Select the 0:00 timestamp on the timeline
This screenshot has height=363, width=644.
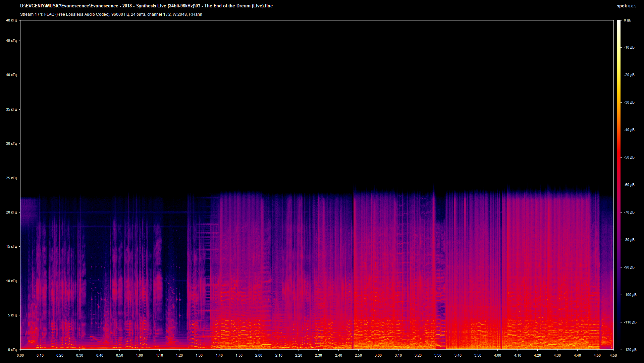click(20, 356)
